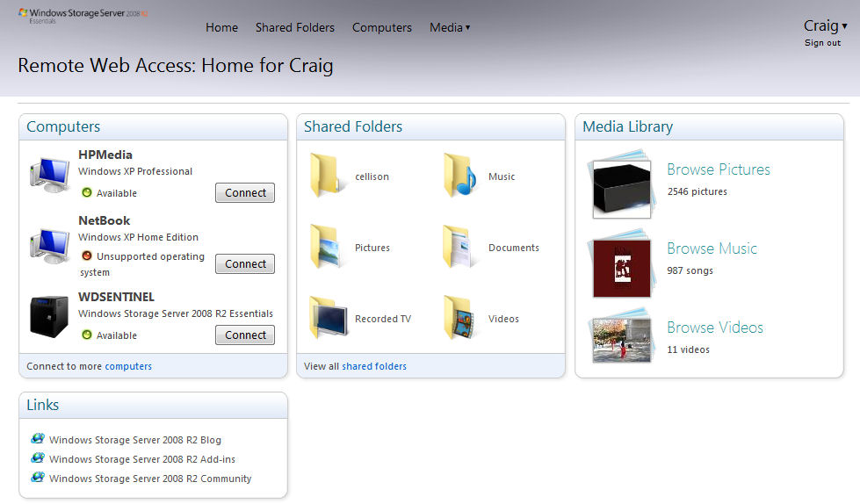Open Windows Storage Server 2008 R2 Community link

point(150,479)
